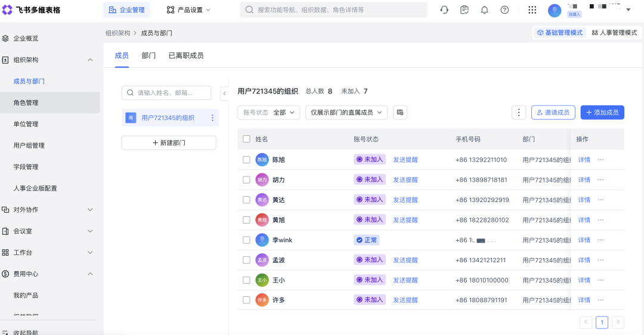Collapse the department panel with arrow

[224, 93]
